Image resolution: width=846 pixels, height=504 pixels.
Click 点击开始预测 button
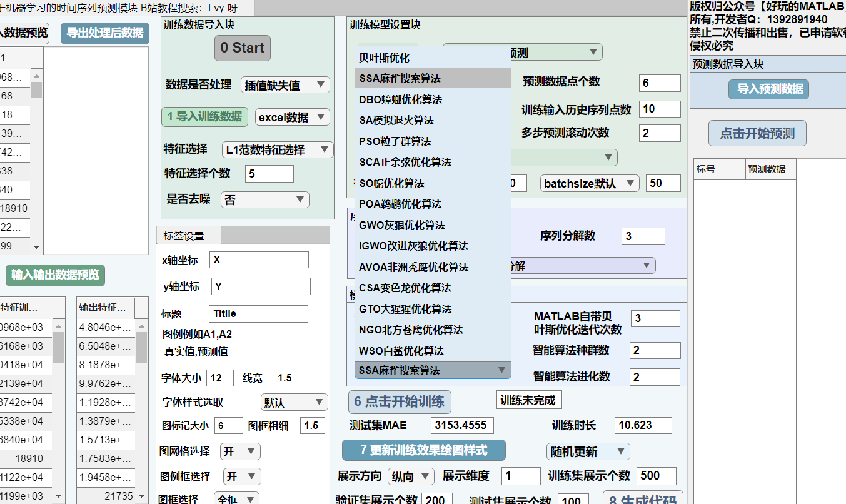pos(757,134)
